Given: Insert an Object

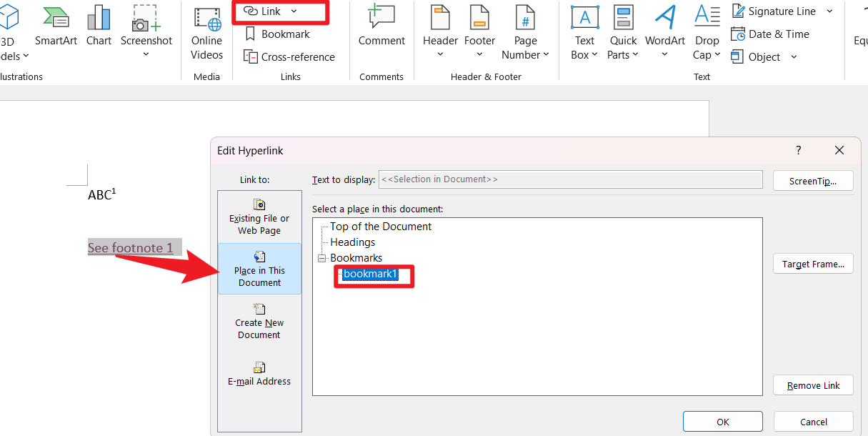Looking at the screenshot, I should [x=756, y=56].
